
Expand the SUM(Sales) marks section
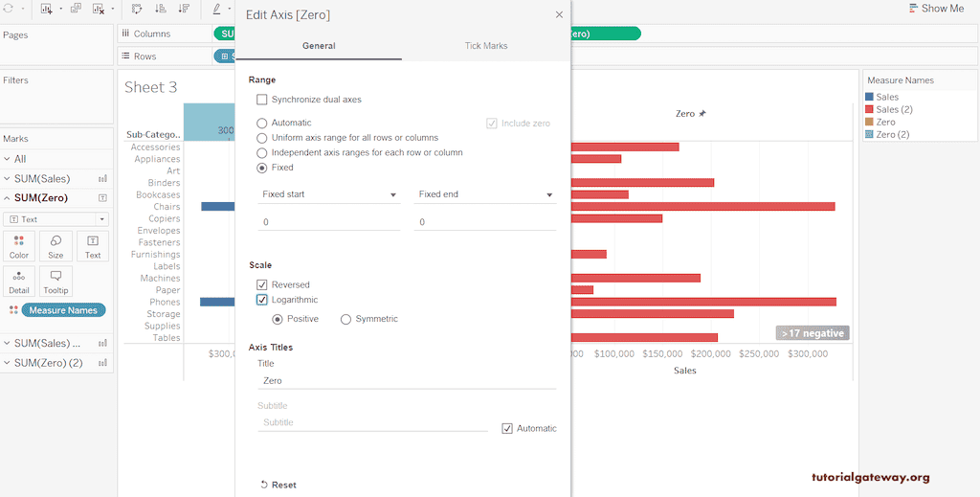click(x=55, y=178)
